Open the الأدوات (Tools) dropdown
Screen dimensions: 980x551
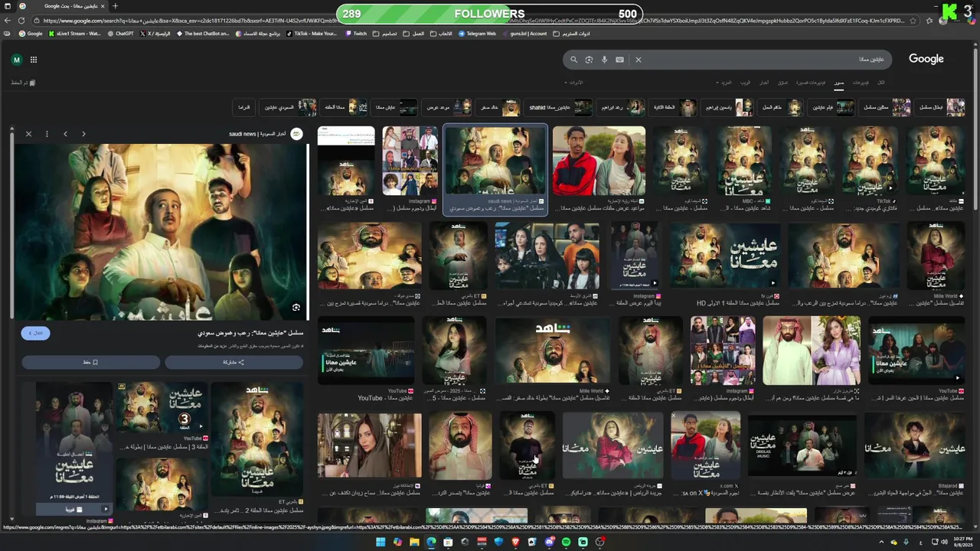(573, 82)
